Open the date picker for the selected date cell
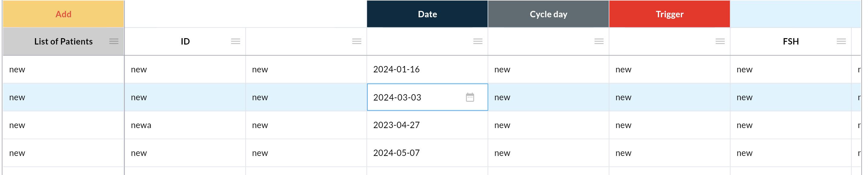868x175 pixels. pyautogui.click(x=470, y=97)
